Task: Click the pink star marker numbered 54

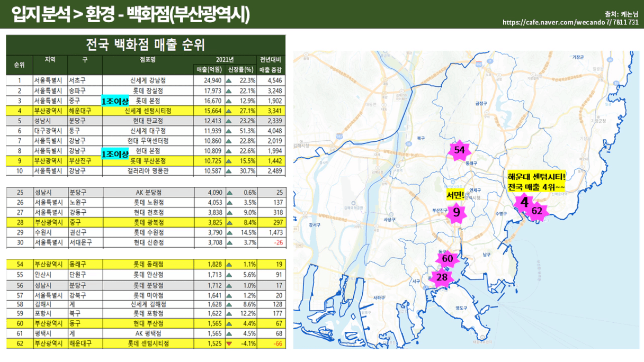Action: 459,150
